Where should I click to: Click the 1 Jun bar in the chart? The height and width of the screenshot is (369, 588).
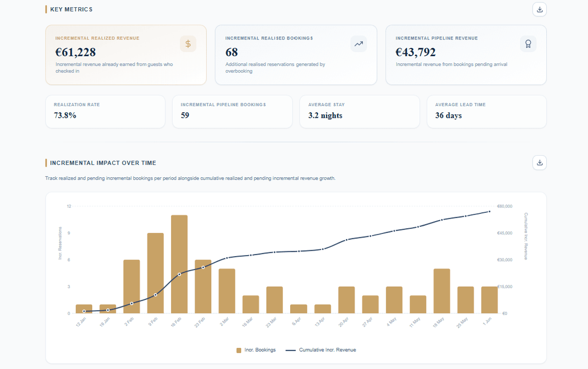point(490,300)
